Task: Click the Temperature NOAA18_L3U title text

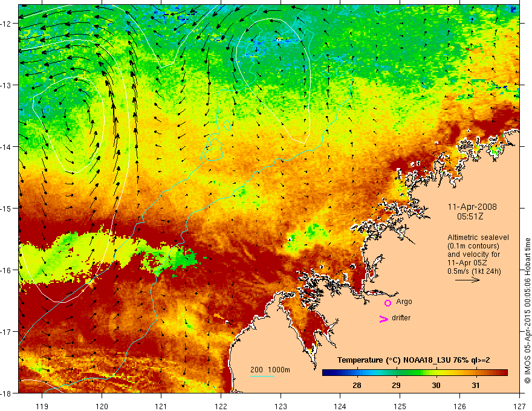Action: point(414,360)
